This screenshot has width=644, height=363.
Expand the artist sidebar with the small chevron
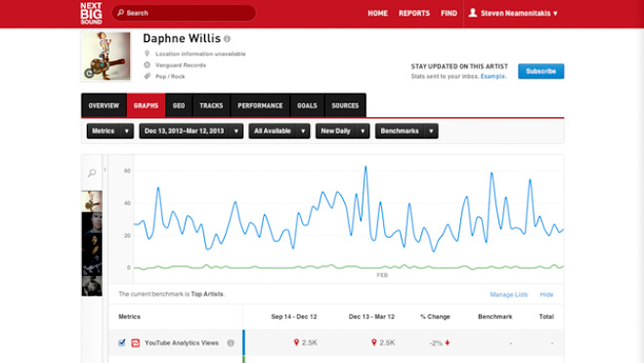pos(105,169)
